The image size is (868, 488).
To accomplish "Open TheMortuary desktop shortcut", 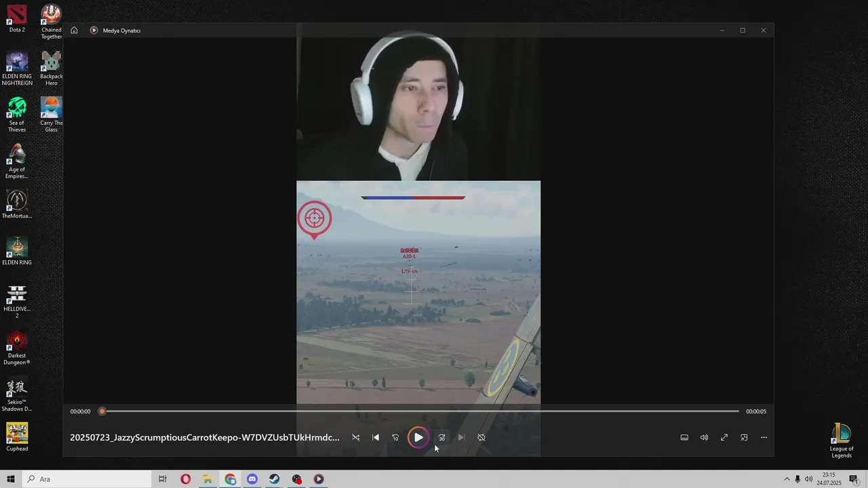I will (x=17, y=204).
